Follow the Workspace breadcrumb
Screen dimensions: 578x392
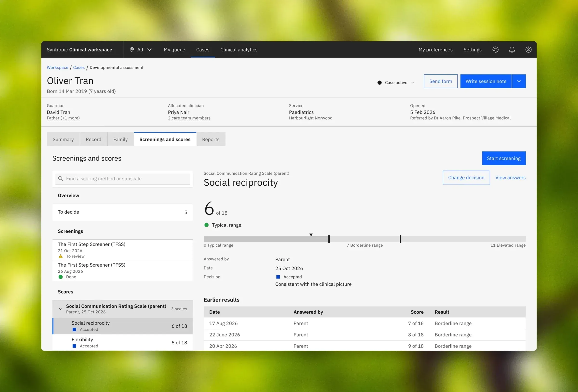pyautogui.click(x=58, y=67)
